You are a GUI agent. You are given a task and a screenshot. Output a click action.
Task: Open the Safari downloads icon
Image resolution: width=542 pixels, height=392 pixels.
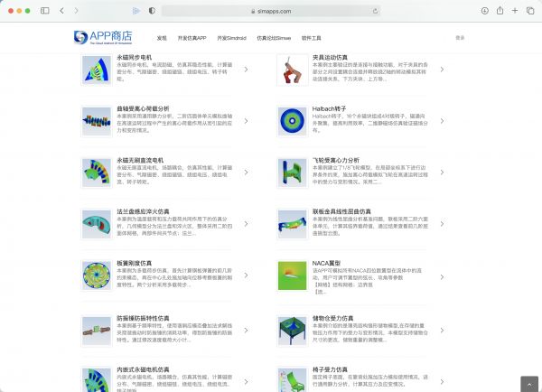[x=485, y=10]
